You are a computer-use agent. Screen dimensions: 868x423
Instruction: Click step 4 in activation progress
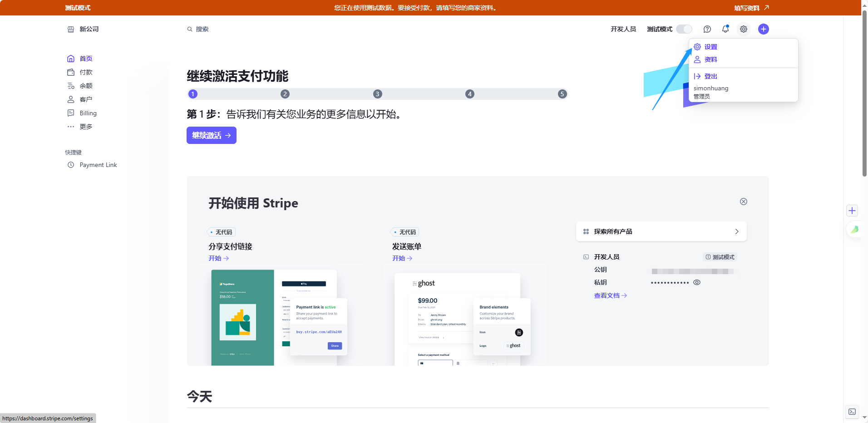(470, 94)
